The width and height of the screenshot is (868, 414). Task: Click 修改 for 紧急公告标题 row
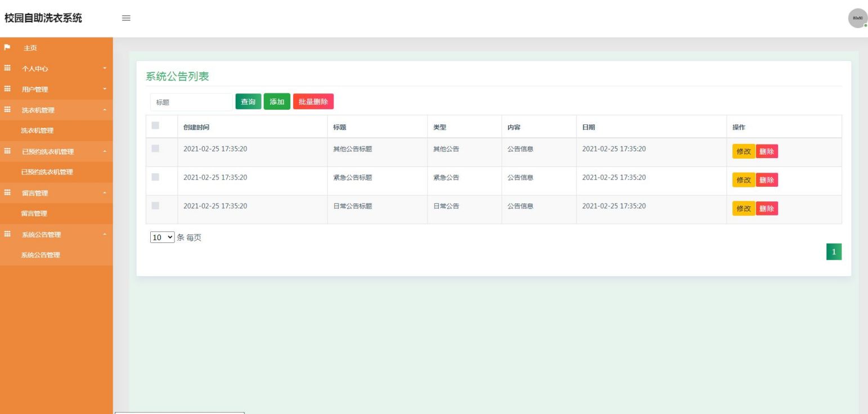(x=744, y=180)
